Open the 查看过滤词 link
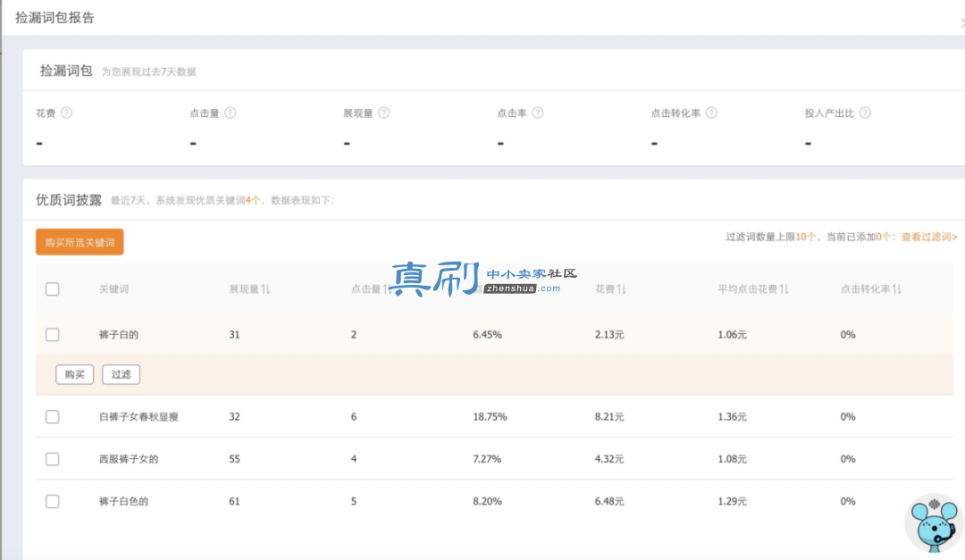 click(x=929, y=237)
